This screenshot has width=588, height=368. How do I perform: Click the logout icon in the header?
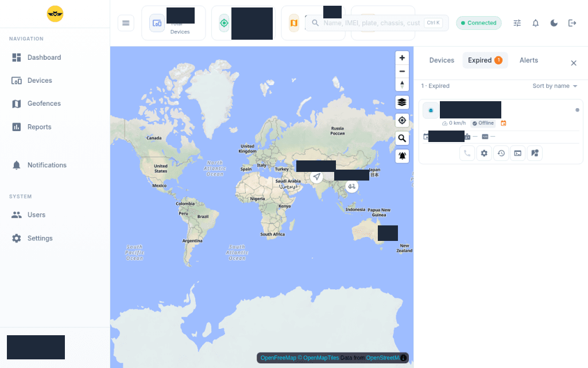point(572,23)
